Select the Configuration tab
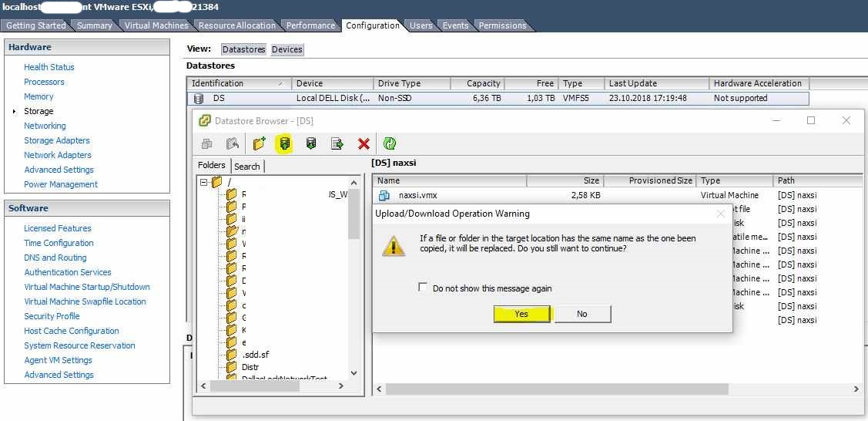Viewport: 868px width, 421px height. [x=373, y=25]
